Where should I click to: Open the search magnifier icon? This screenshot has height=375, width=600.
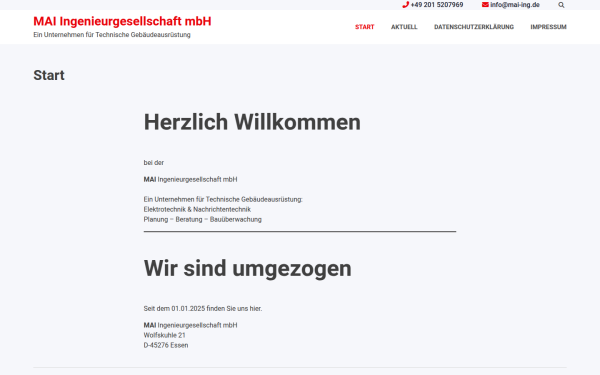[561, 5]
